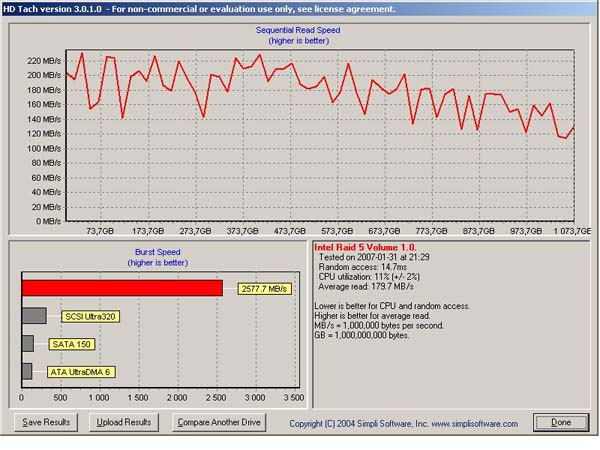The width and height of the screenshot is (600, 450).
Task: Select the SCSI Ultra320 label
Action: tap(90, 316)
